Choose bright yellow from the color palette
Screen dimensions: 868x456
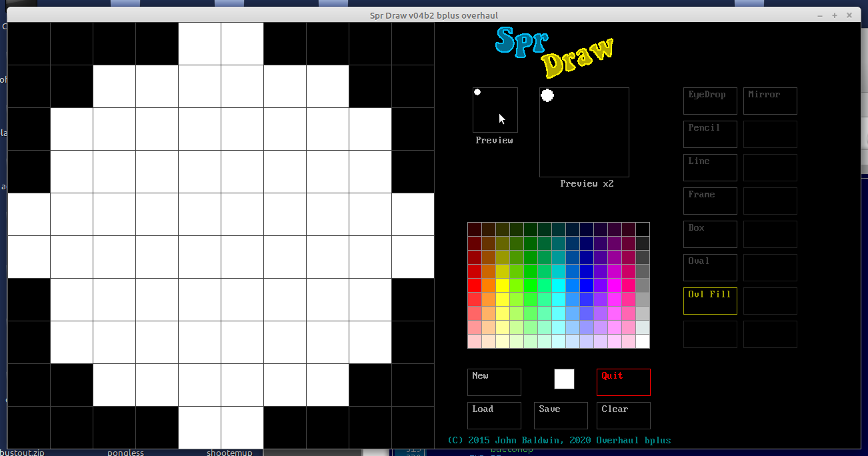(x=502, y=285)
